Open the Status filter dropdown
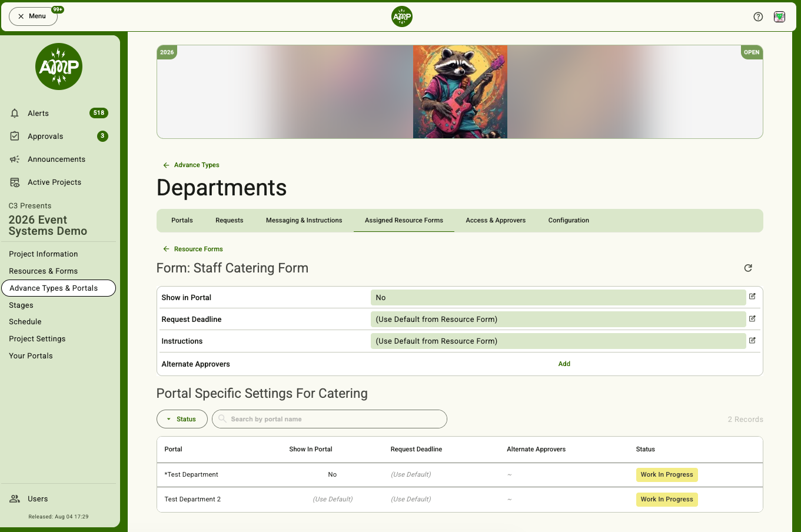The width and height of the screenshot is (801, 532). coord(182,419)
